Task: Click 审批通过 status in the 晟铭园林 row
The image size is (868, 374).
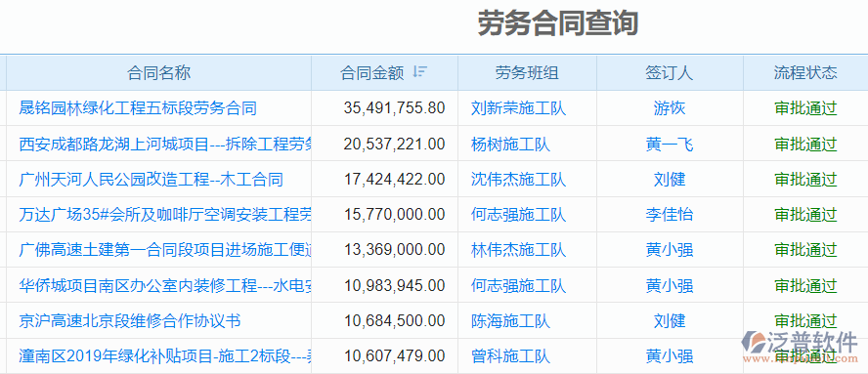Action: coord(805,107)
